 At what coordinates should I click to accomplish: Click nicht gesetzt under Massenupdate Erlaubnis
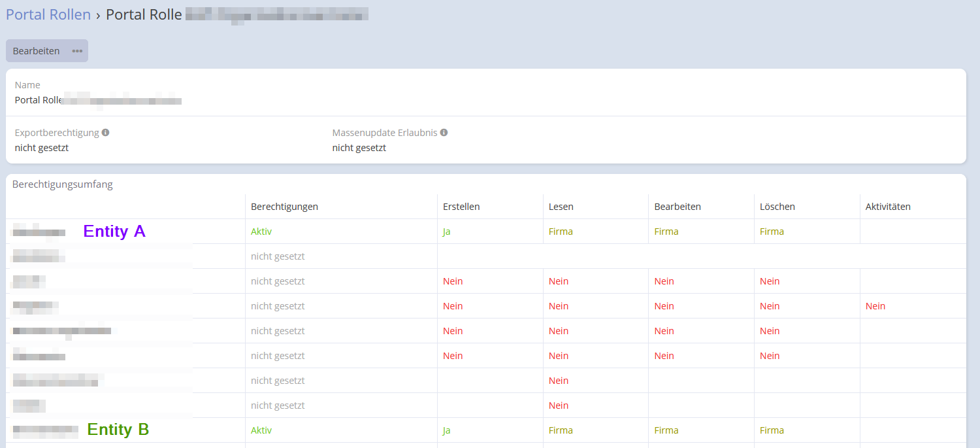point(359,148)
